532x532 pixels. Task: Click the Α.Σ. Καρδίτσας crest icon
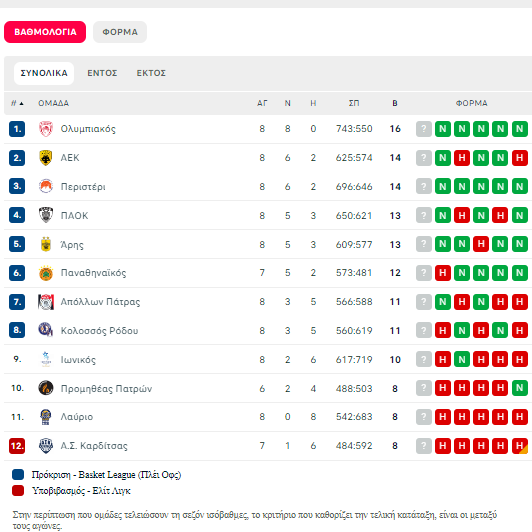coord(46,446)
